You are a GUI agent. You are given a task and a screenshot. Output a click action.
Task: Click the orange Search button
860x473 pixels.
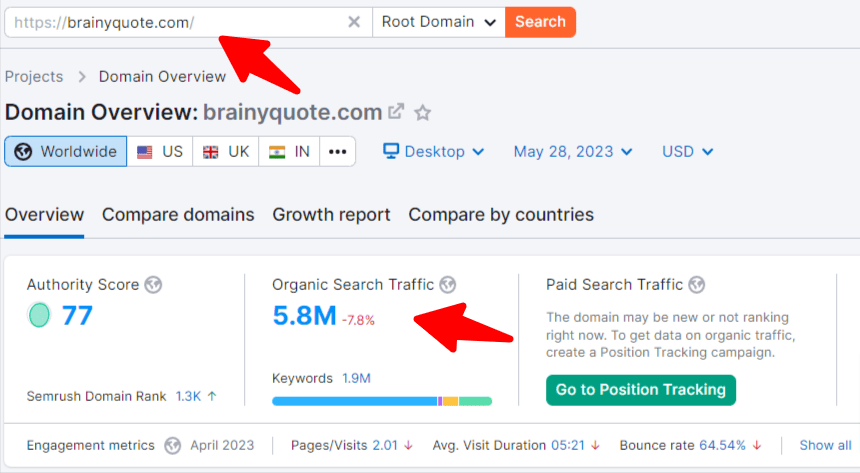(540, 22)
